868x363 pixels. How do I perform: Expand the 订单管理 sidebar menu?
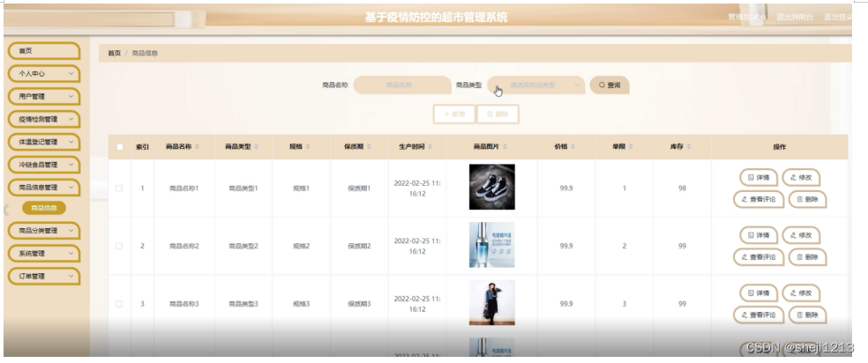[x=44, y=276]
